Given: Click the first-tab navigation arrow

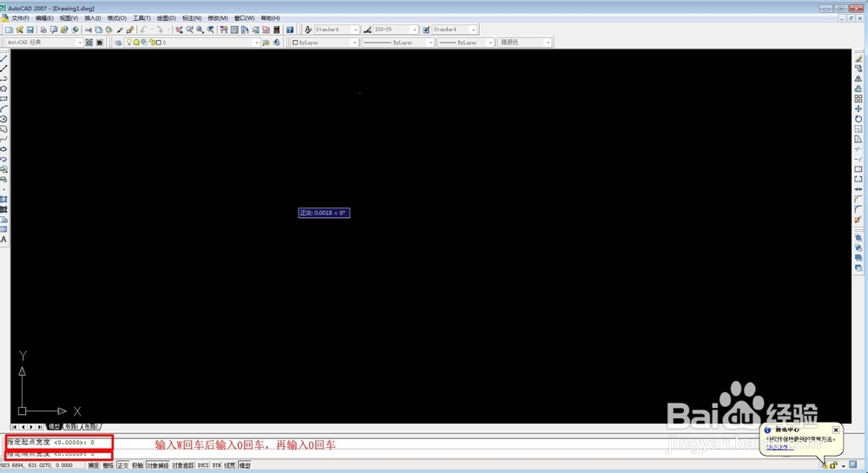Looking at the screenshot, I should [15, 426].
